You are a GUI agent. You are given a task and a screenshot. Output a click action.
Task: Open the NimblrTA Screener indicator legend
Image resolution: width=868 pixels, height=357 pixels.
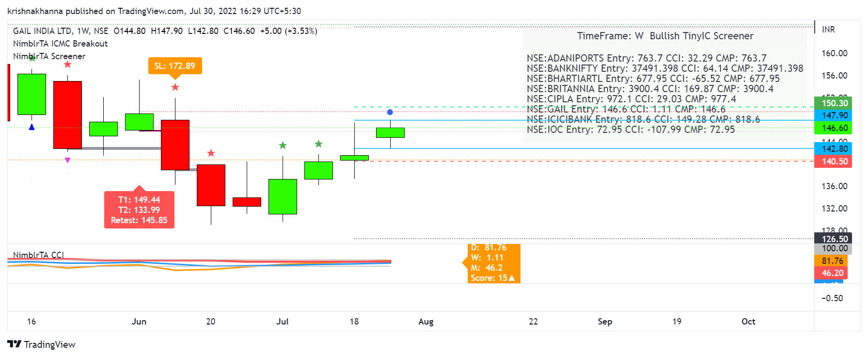[x=49, y=56]
